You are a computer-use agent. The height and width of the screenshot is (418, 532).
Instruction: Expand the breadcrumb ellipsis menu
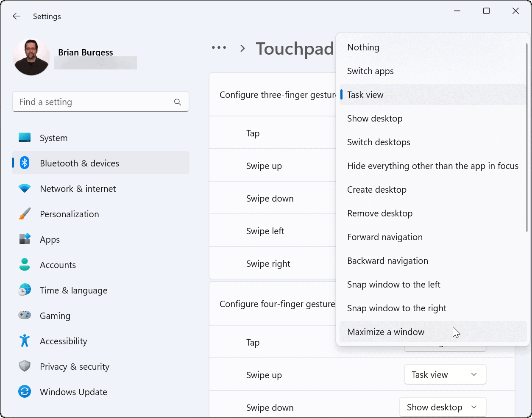(x=219, y=48)
